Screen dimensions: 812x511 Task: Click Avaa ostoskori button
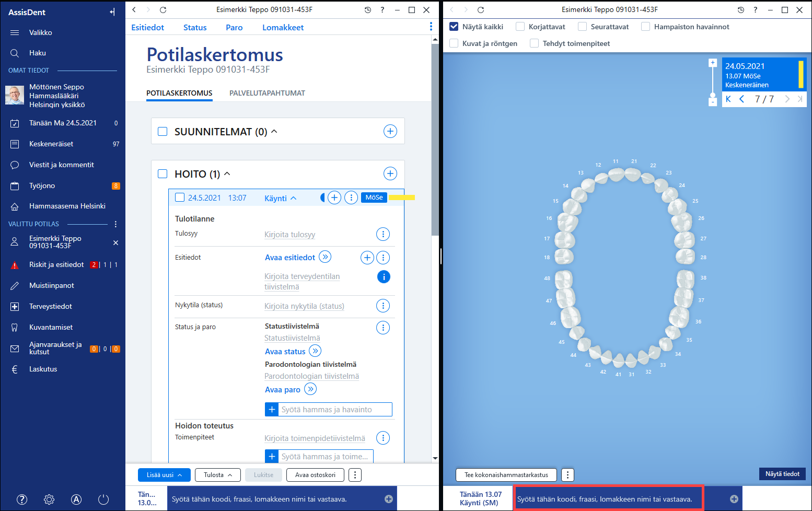click(315, 475)
